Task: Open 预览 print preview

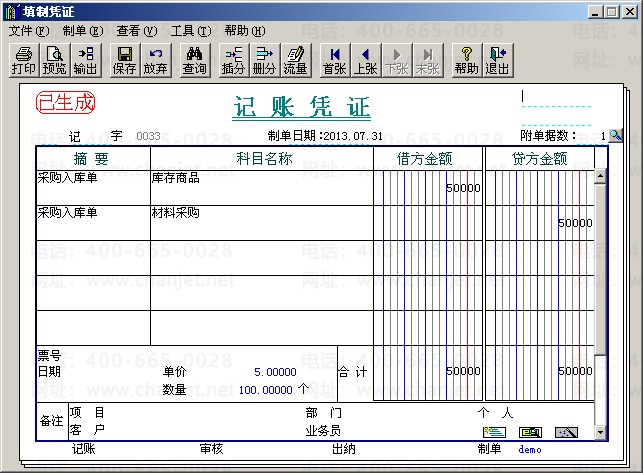Action: pyautogui.click(x=55, y=60)
